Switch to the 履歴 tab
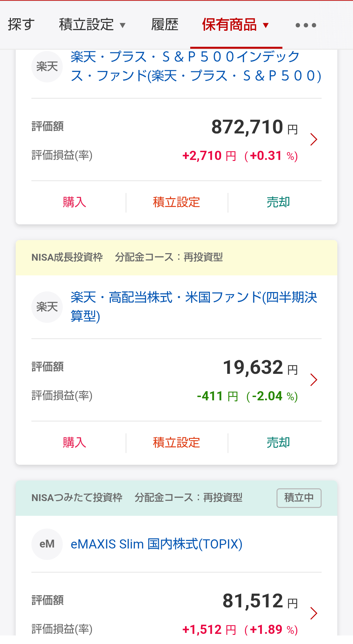Image resolution: width=353 pixels, height=644 pixels. click(x=165, y=25)
